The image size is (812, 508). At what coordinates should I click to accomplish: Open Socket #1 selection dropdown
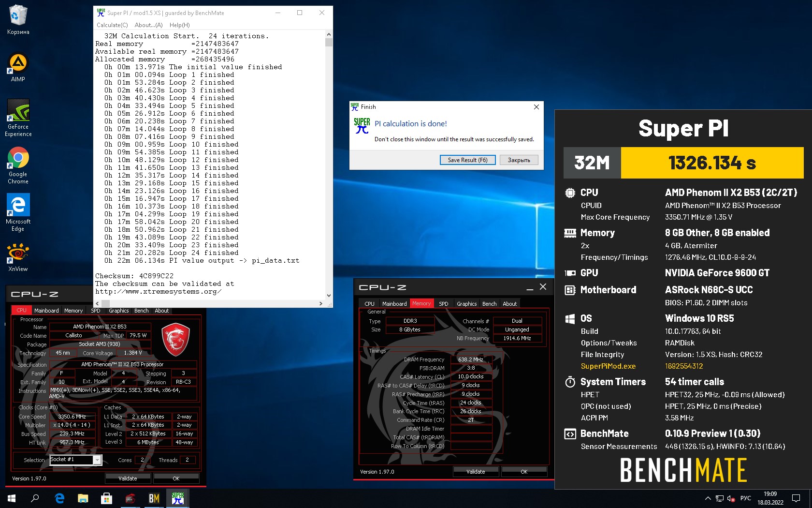[x=75, y=460]
